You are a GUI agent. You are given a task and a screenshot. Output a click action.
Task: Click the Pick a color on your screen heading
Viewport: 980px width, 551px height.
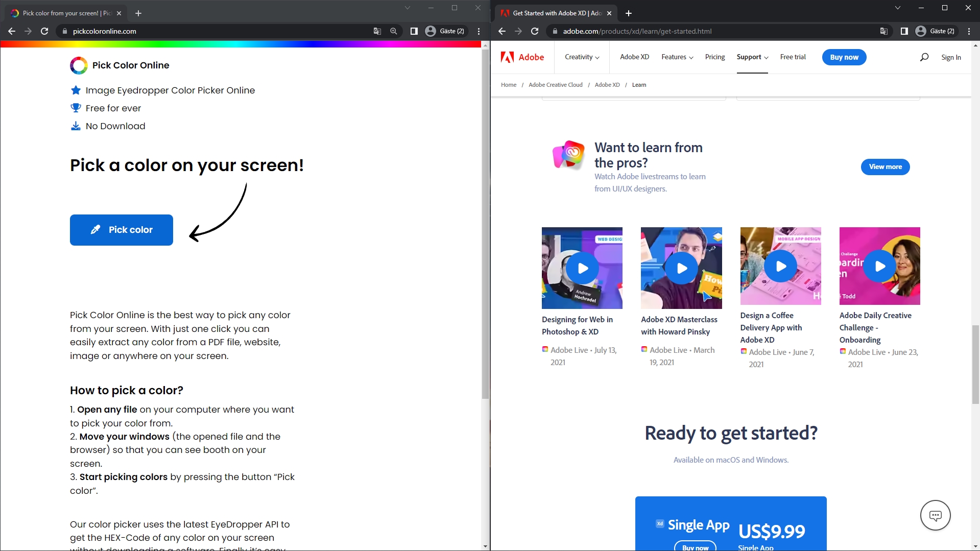[x=187, y=165]
